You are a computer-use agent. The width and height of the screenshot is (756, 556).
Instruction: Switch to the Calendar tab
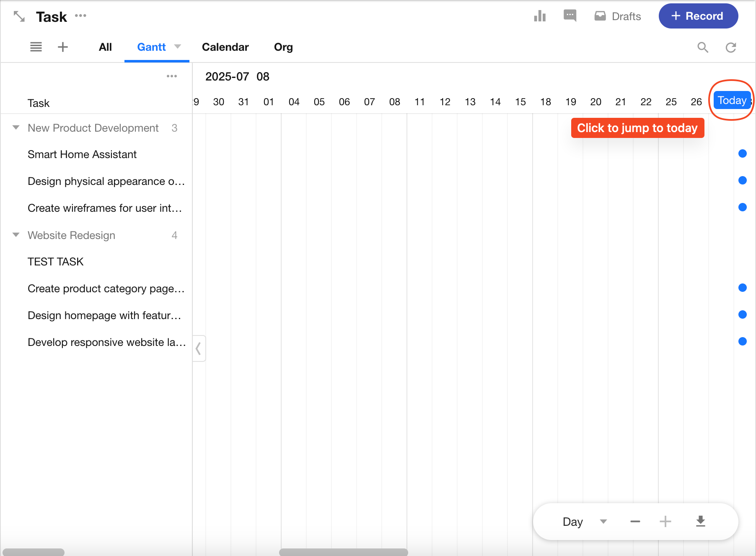coord(225,47)
